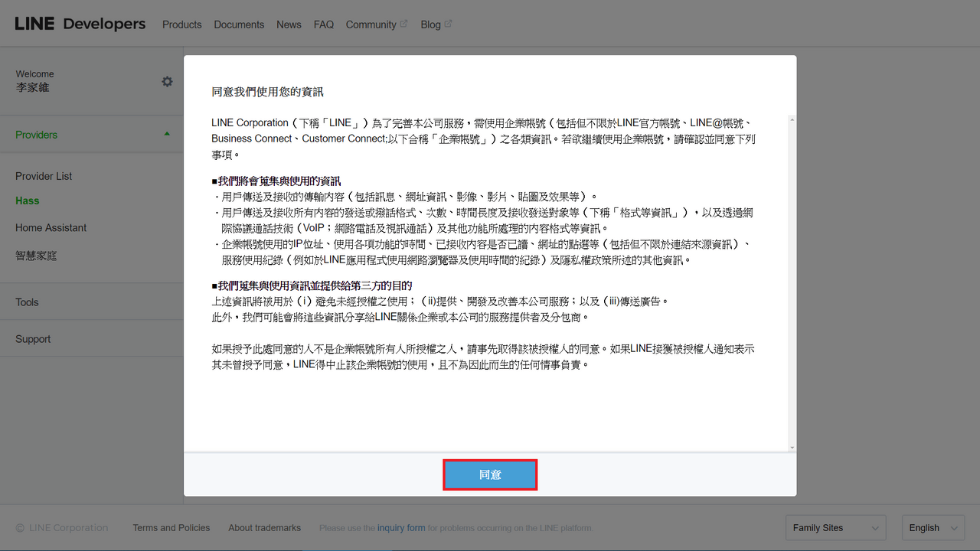Open Support in the sidebar

(x=33, y=339)
